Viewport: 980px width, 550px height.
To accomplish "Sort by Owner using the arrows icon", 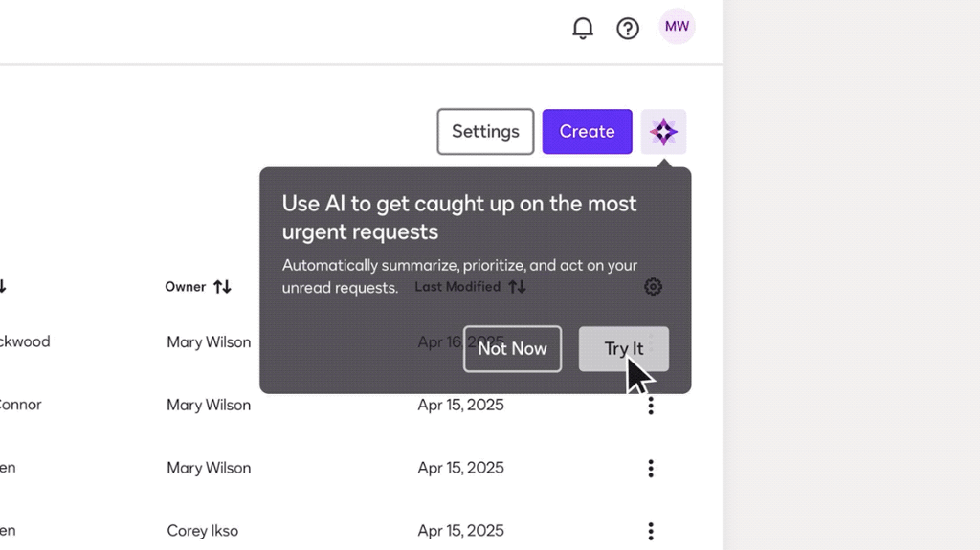I will pyautogui.click(x=222, y=287).
